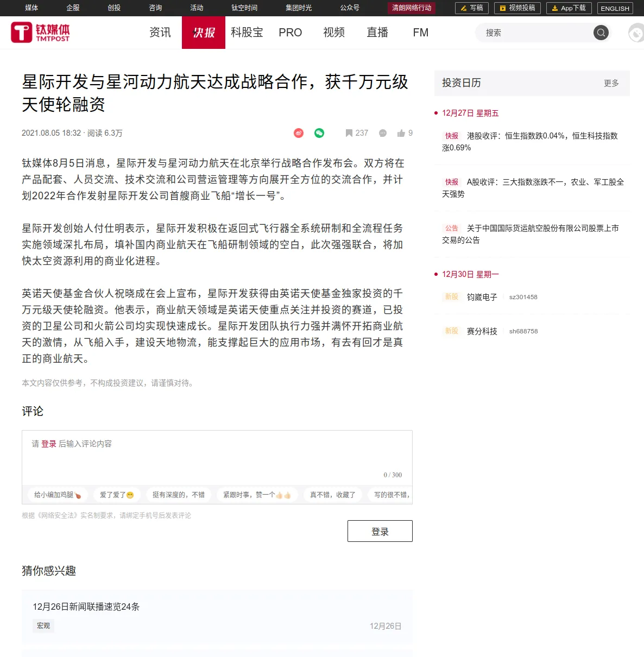Open 港股收评 恒生指数 news item
The image size is (644, 657).
[530, 142]
